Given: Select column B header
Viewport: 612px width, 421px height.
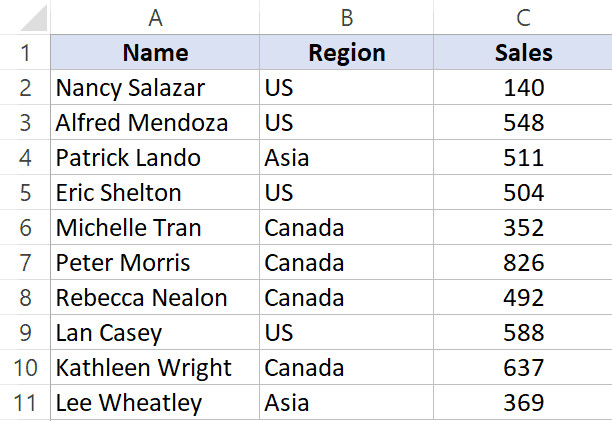Looking at the screenshot, I should click(347, 17).
